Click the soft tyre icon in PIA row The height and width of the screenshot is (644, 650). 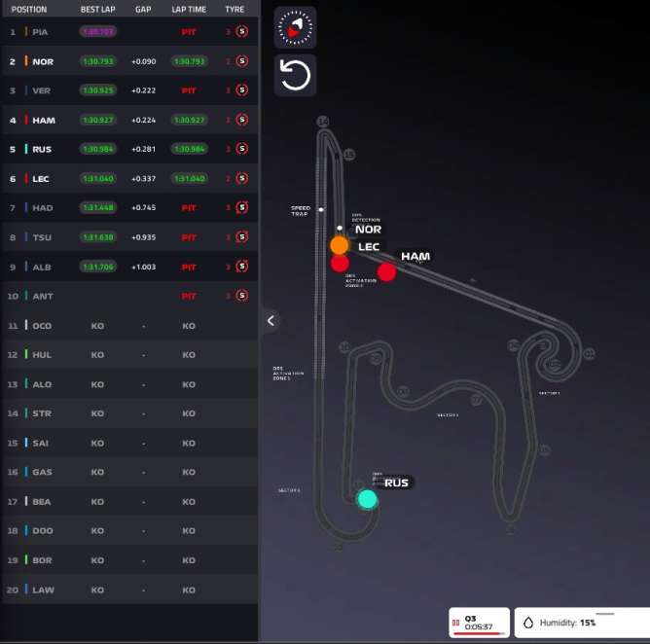242,31
